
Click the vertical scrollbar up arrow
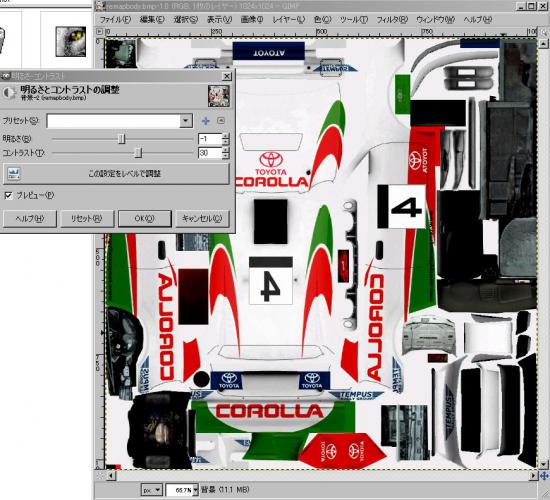coord(543,44)
